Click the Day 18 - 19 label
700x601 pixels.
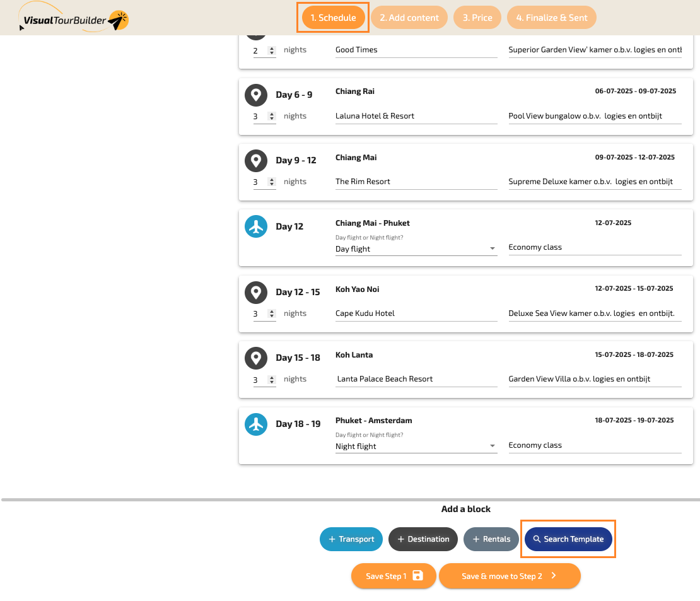pos(298,424)
